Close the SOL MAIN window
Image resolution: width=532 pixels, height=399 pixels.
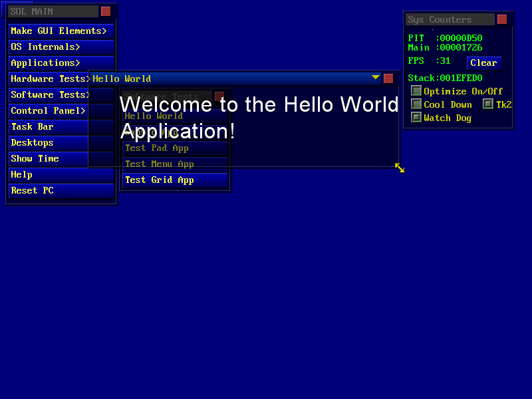point(106,11)
